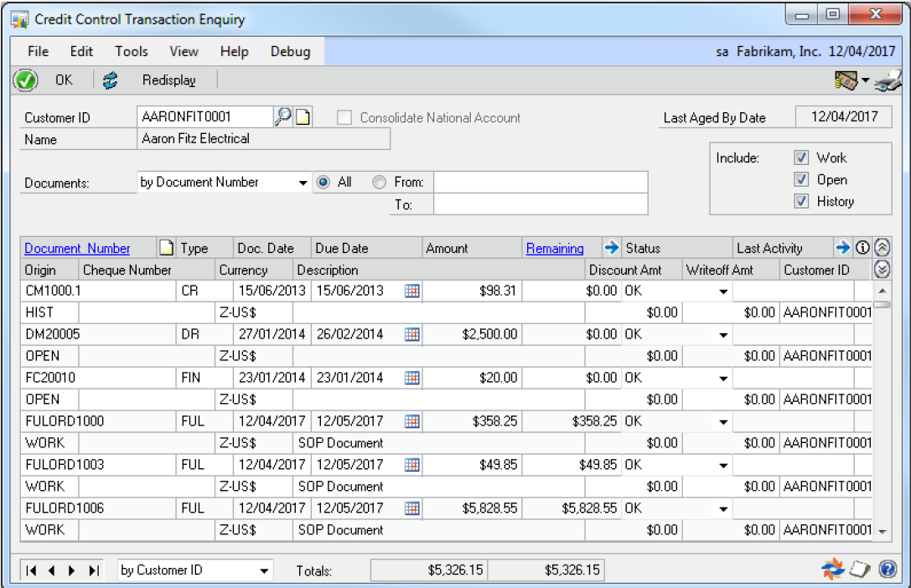Open the help question mark icon
This screenshot has height=588, width=911.
point(888,570)
